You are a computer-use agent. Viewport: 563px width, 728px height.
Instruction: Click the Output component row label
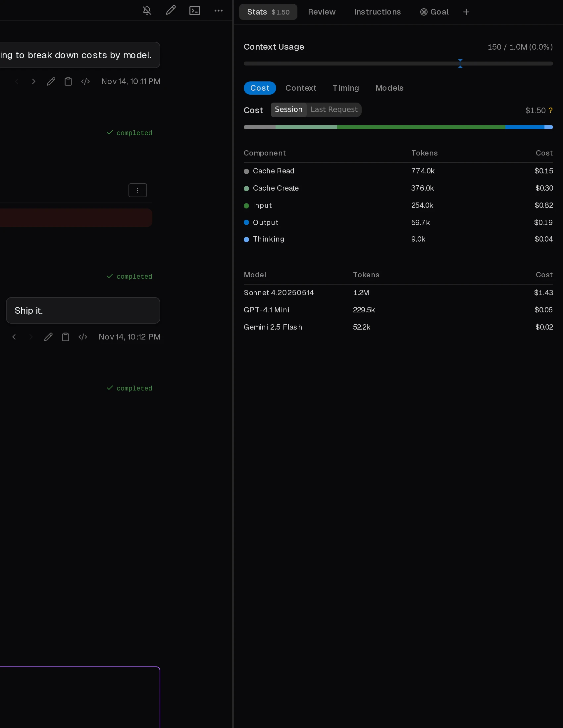click(x=266, y=223)
